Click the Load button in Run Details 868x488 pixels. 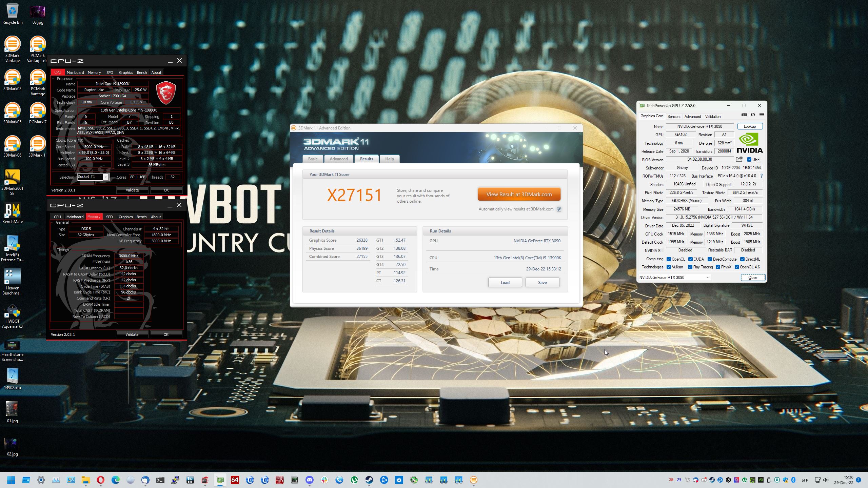tap(505, 283)
